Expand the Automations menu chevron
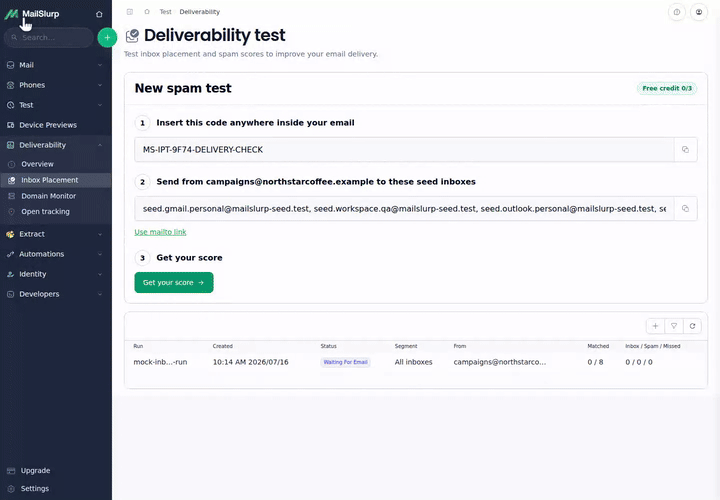The width and height of the screenshot is (720, 500). [100, 254]
